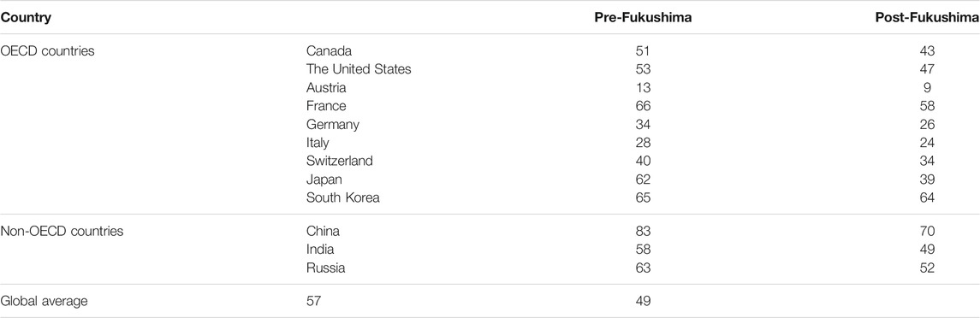Click the Russia country cell
The height and width of the screenshot is (318, 980).
tap(325, 268)
